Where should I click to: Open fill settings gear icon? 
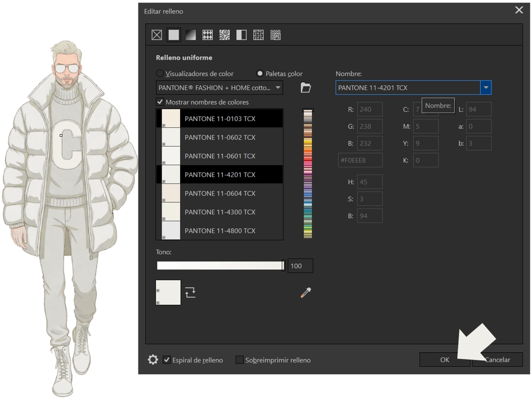point(153,360)
